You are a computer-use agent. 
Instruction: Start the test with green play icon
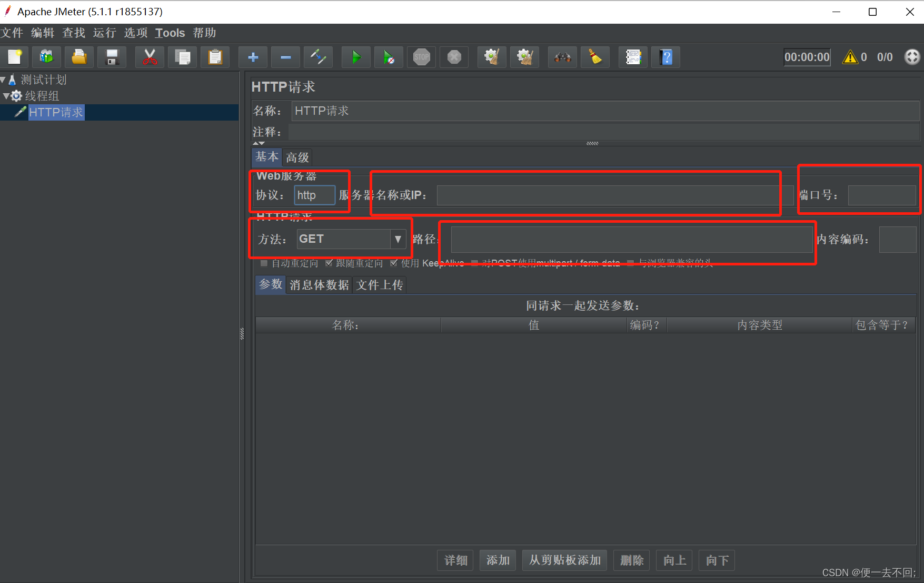pyautogui.click(x=356, y=57)
